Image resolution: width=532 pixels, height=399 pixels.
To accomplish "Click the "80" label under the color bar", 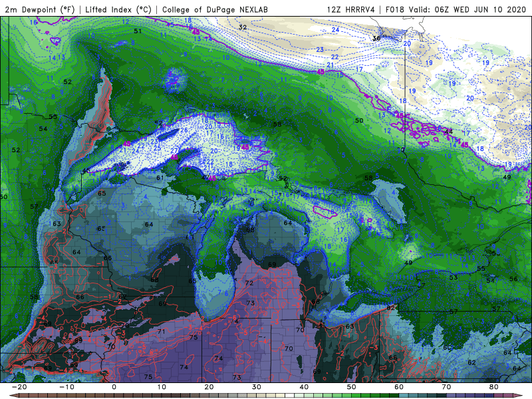I will (494, 387).
